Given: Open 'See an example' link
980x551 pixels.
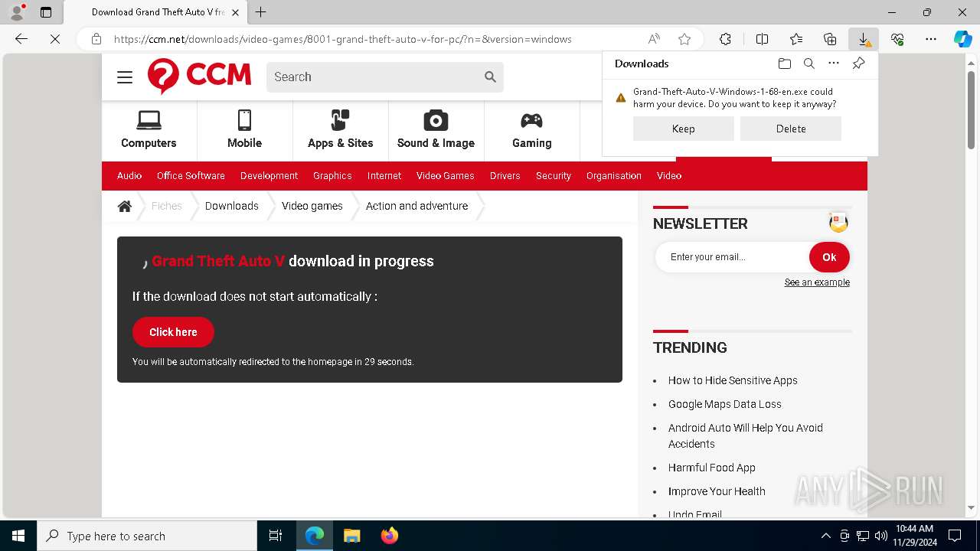Looking at the screenshot, I should tap(817, 282).
